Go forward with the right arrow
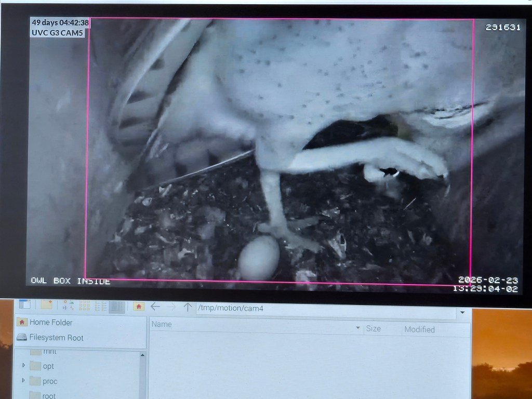 [x=171, y=307]
